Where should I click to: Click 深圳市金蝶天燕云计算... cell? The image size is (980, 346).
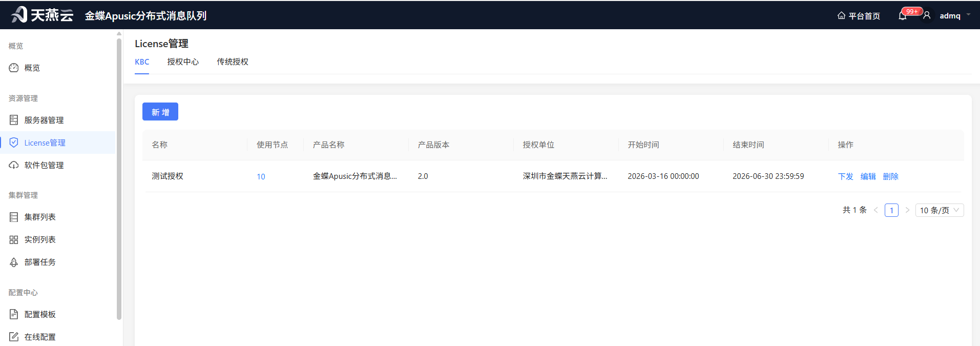pos(565,176)
